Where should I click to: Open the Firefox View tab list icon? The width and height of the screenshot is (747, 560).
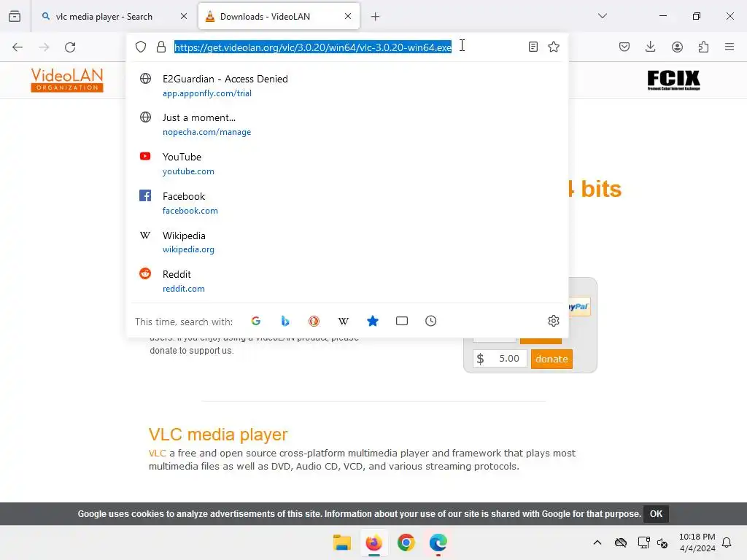(x=15, y=16)
